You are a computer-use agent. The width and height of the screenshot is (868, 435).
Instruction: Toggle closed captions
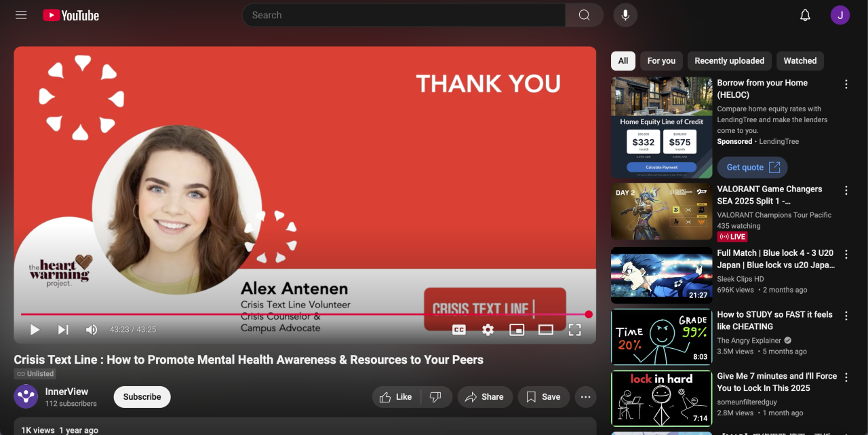point(459,330)
